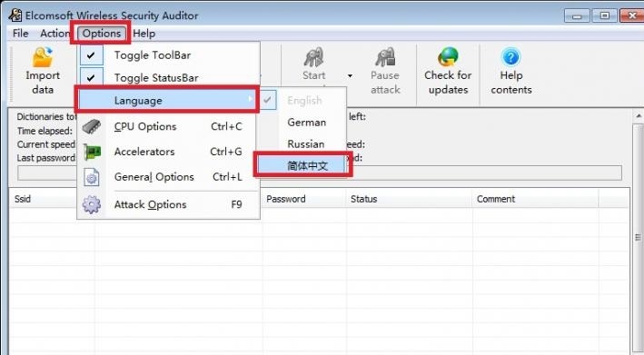Screen dimensions: 644x355
Task: Open General Options from the menu
Action: pos(168,177)
